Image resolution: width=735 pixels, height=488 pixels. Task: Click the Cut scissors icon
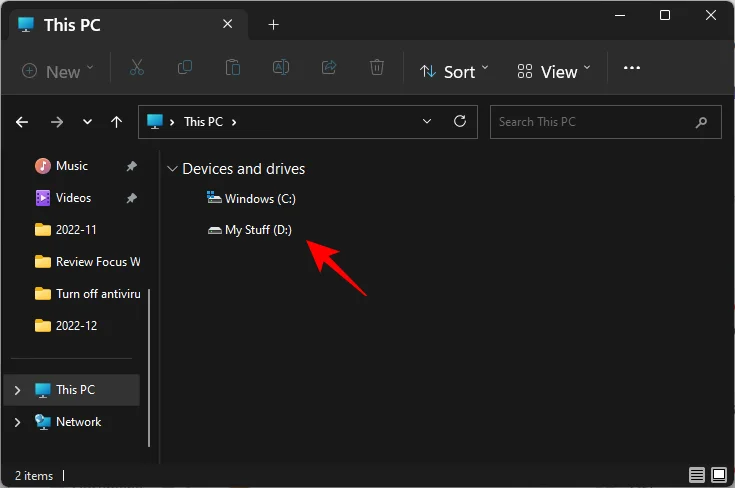click(x=136, y=68)
